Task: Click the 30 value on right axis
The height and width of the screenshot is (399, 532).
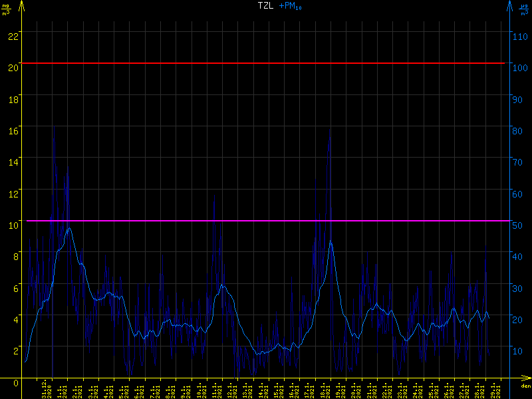Action: 519,287
